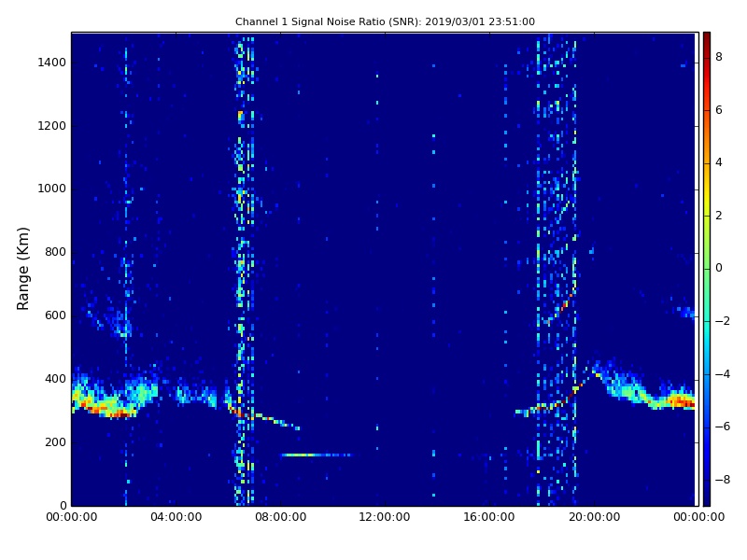The width and height of the screenshot is (747, 560).
Task: Click the 04:00:00 time tick label
Action: tap(176, 516)
